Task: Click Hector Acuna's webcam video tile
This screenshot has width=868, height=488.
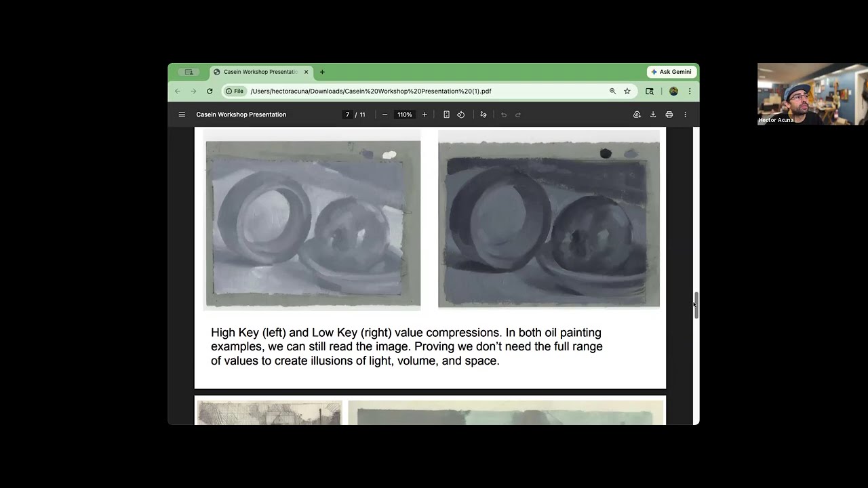Action: [x=812, y=94]
